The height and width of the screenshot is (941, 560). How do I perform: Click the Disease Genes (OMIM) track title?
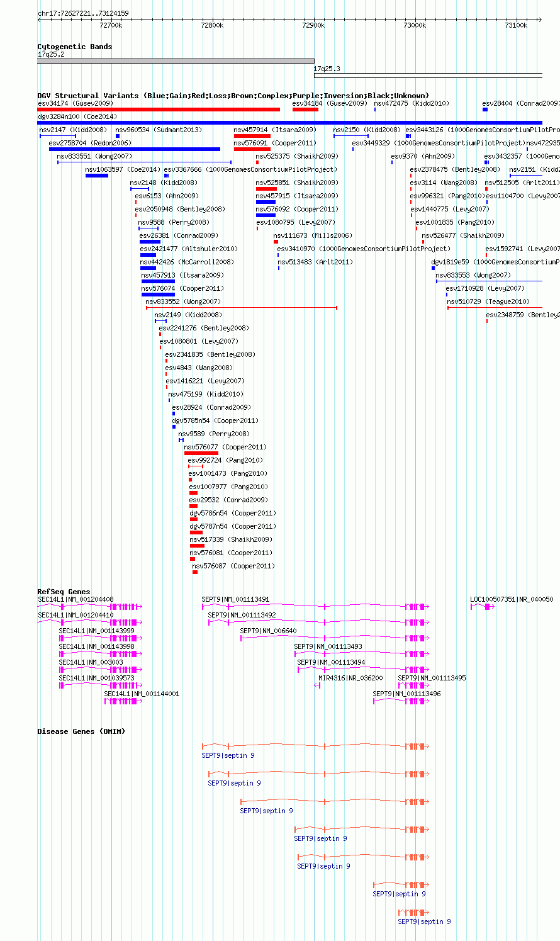pos(81,731)
